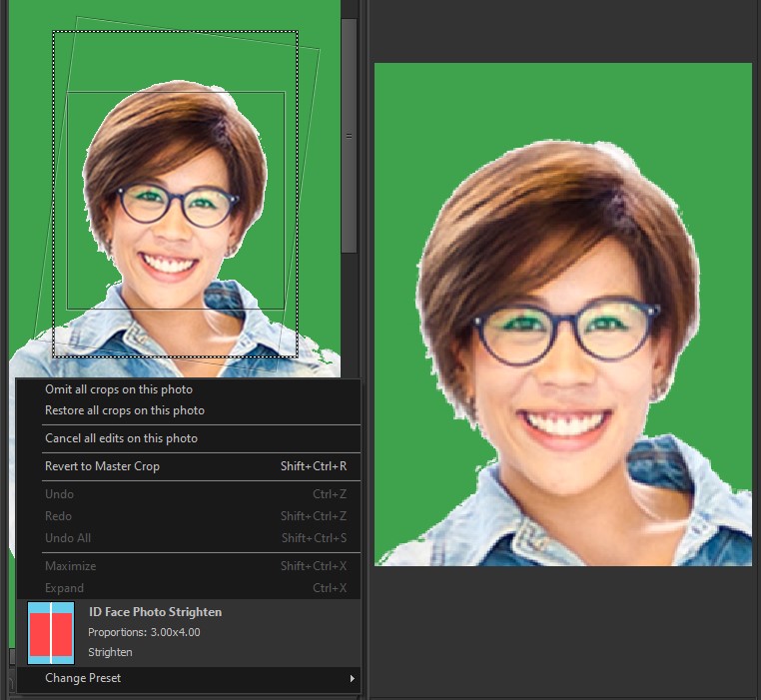Viewport: 761px width, 700px height.
Task: Choose Revert to Master Crop
Action: coord(102,466)
